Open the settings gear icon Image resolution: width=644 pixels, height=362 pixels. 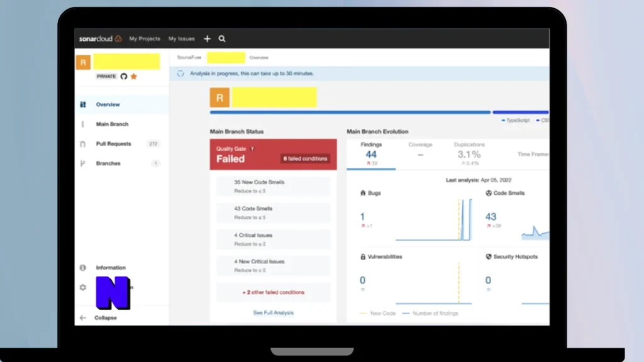click(x=83, y=287)
